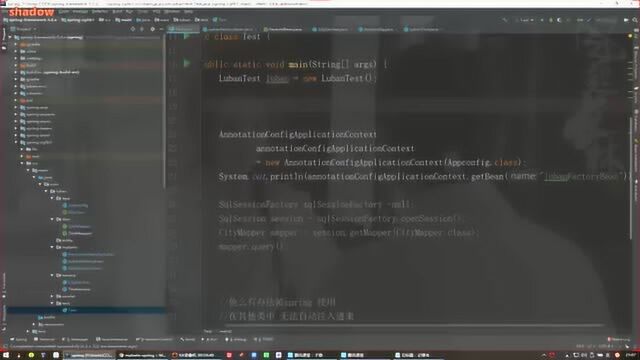Image resolution: width=640 pixels, height=360 pixels.
Task: Open the Help menu in menu bar
Action: [189, 11]
